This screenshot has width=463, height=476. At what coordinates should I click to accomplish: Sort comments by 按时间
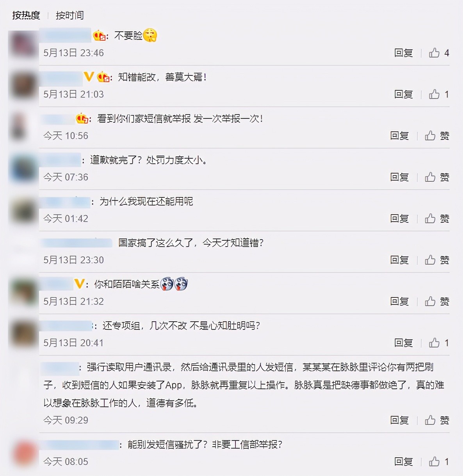[x=70, y=15]
